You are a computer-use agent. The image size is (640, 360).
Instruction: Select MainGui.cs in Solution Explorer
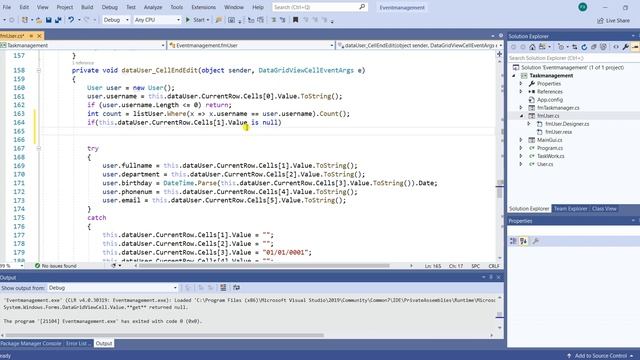click(549, 140)
